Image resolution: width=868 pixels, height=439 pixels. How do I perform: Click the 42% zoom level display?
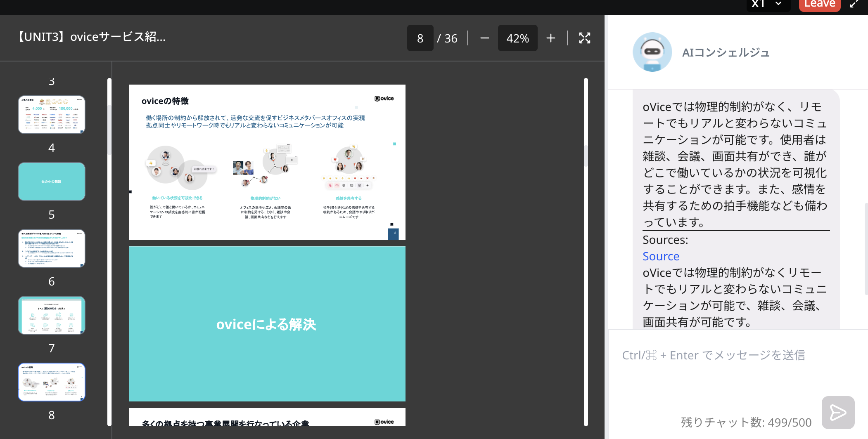click(517, 38)
